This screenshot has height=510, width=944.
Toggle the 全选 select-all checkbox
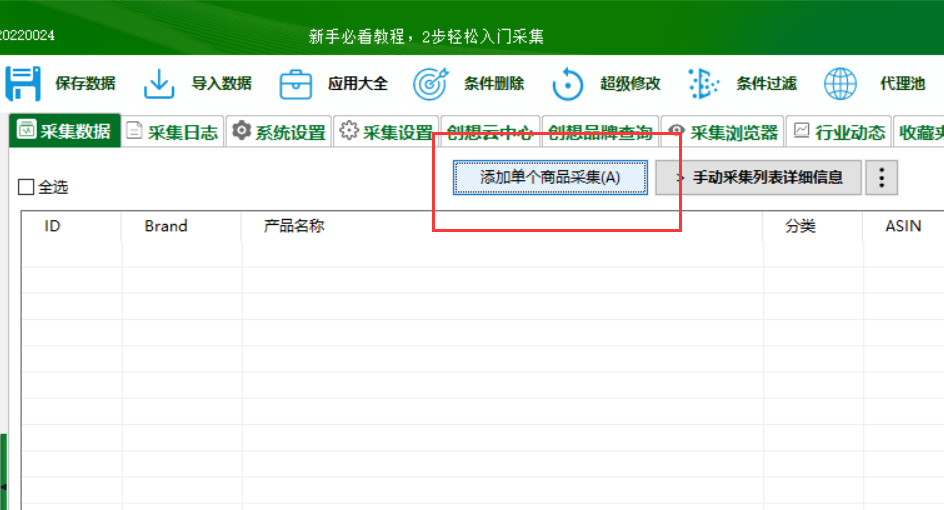coord(26,187)
